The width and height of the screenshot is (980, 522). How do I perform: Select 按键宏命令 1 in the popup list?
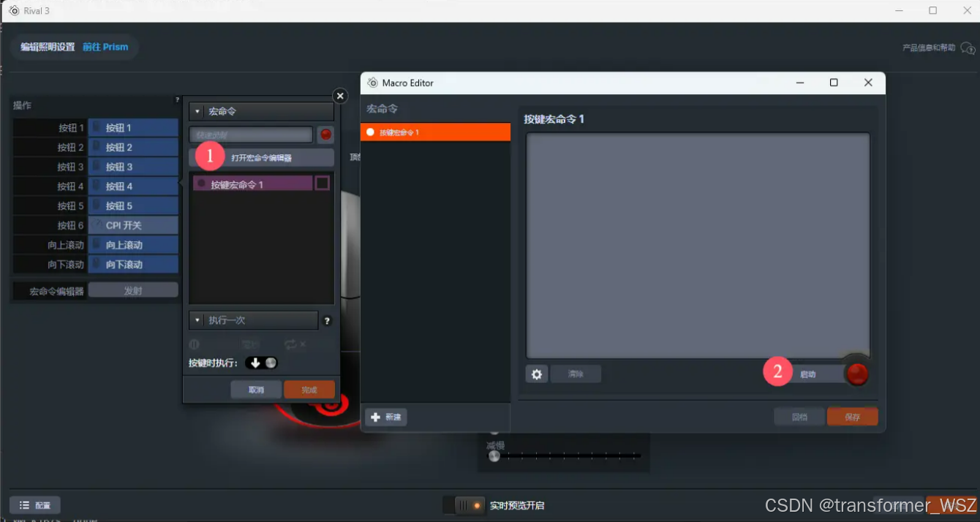click(x=253, y=184)
